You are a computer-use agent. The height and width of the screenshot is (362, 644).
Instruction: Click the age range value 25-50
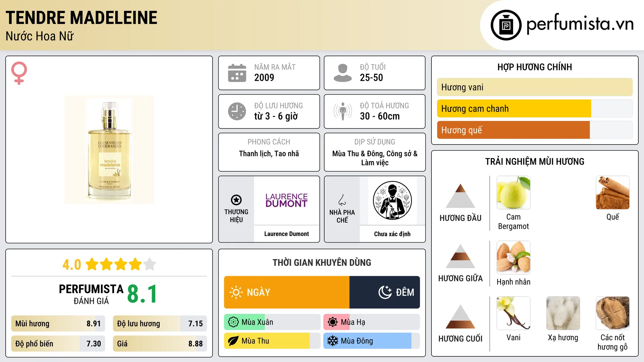(371, 78)
